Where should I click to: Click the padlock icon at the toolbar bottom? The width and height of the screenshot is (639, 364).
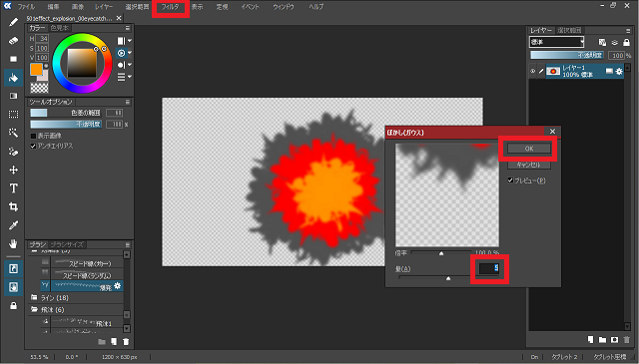click(13, 306)
